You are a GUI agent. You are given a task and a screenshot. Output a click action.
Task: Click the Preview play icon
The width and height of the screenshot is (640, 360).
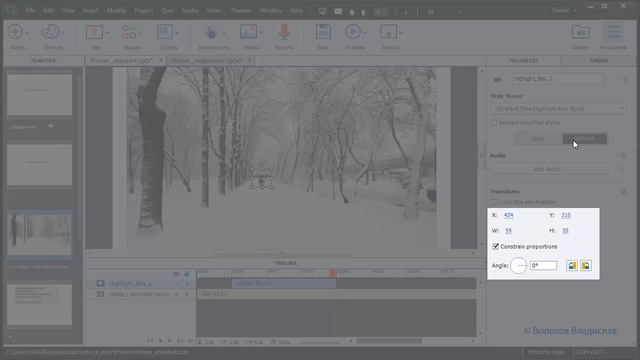point(353,32)
